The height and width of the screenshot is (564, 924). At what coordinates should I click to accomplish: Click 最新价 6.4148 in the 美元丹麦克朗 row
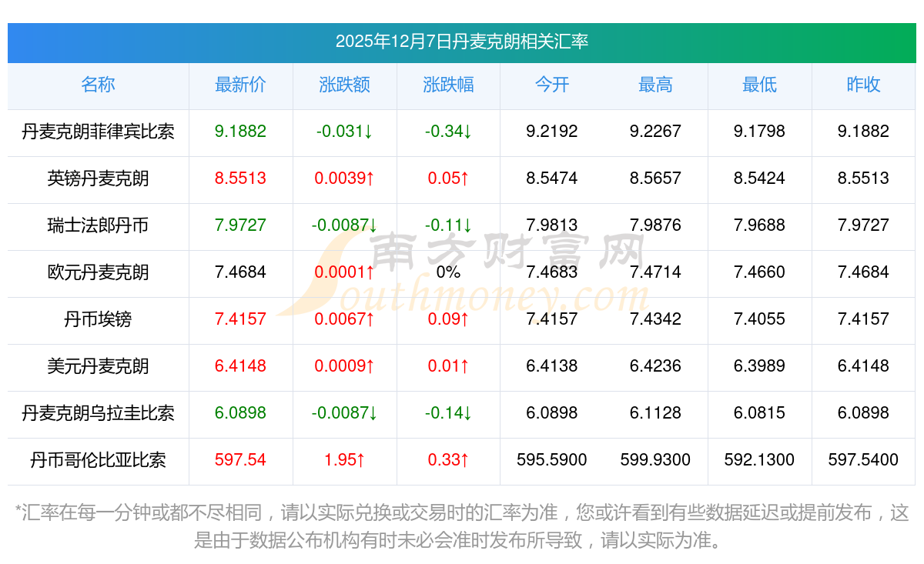tap(240, 366)
